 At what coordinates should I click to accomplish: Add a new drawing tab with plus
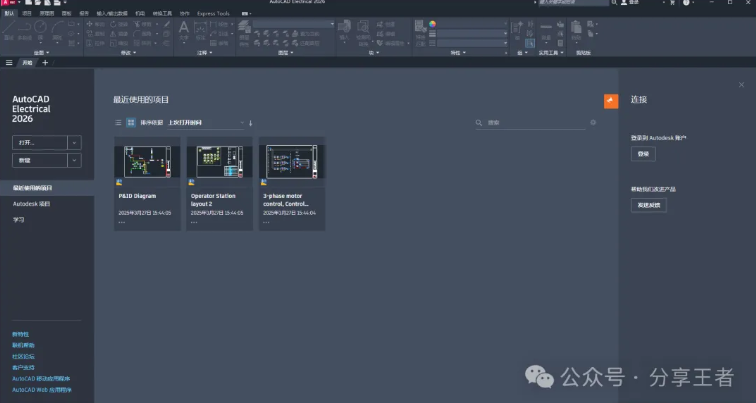click(45, 63)
